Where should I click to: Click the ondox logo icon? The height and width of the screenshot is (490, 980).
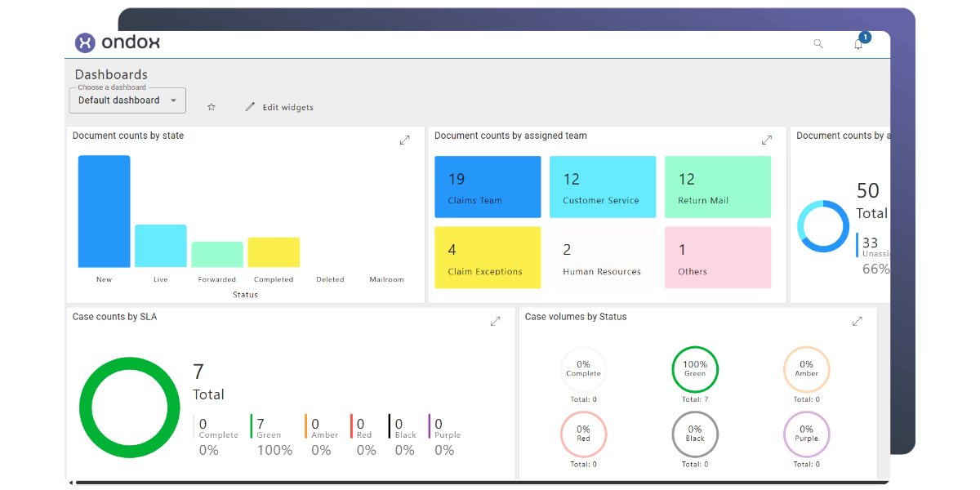click(x=85, y=42)
